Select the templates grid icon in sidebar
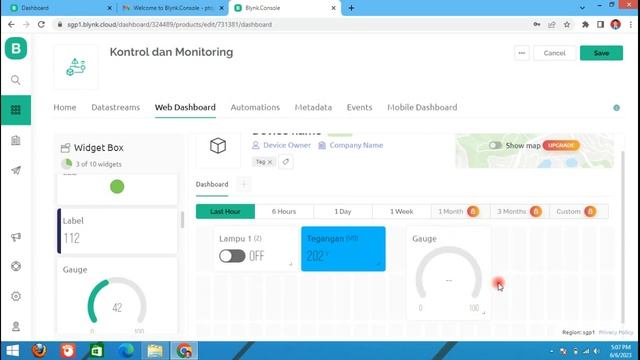Viewport: 640px width, 360px height. [16, 110]
